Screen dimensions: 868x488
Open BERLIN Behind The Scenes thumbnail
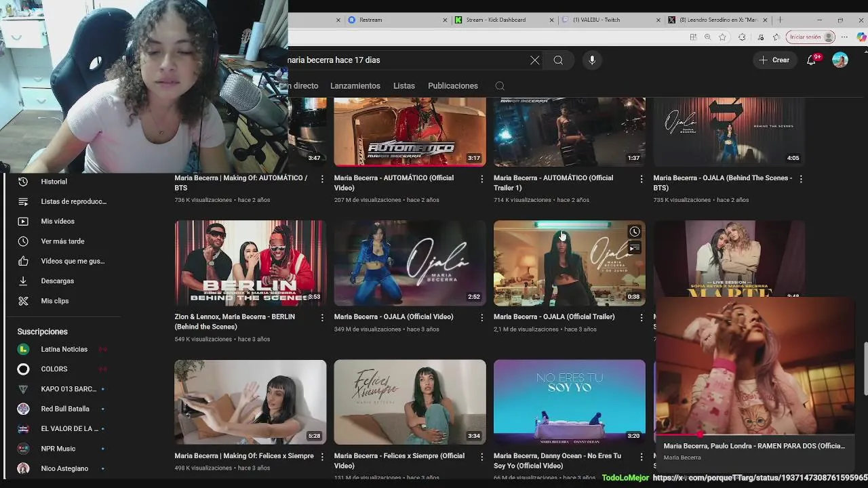250,263
